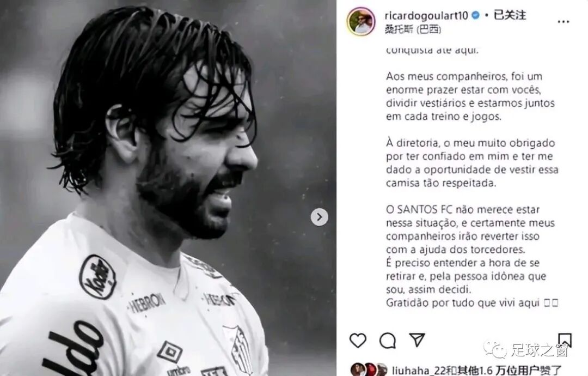Click the likers' avatar cluster
This screenshot has width=588, height=376.
click(x=369, y=369)
